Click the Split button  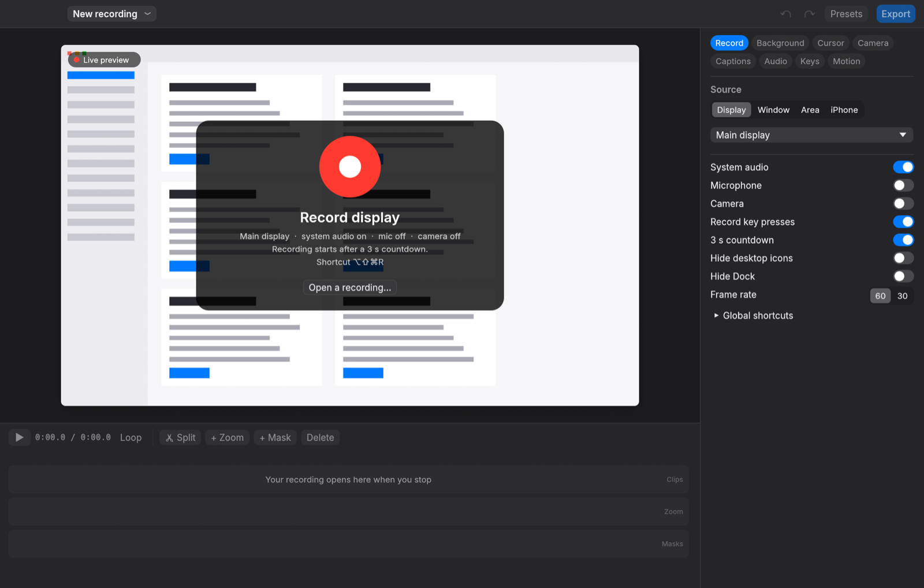(181, 438)
